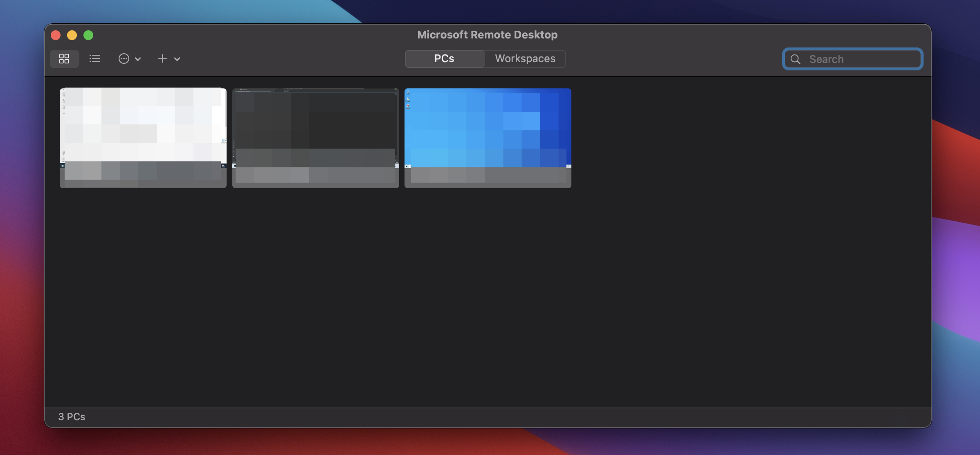The image size is (980, 455).
Task: Click the magnifying glass search icon
Action: click(796, 59)
